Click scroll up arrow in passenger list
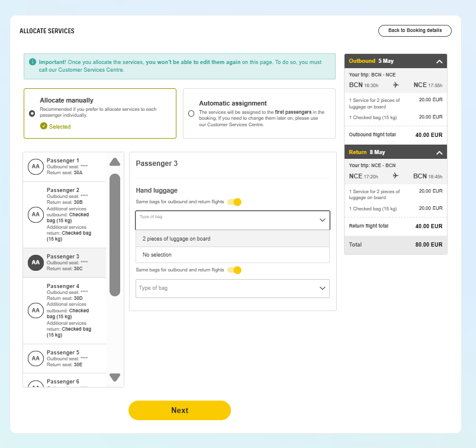 (x=115, y=162)
